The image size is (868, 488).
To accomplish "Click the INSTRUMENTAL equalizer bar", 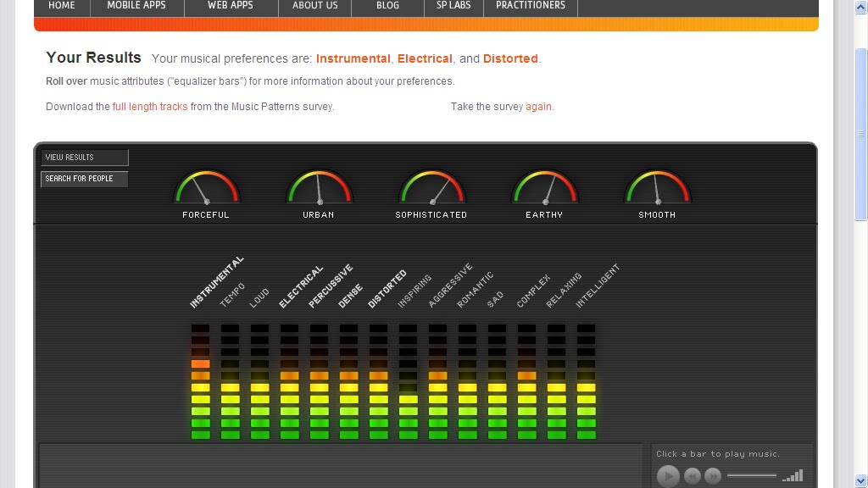I will (x=200, y=382).
